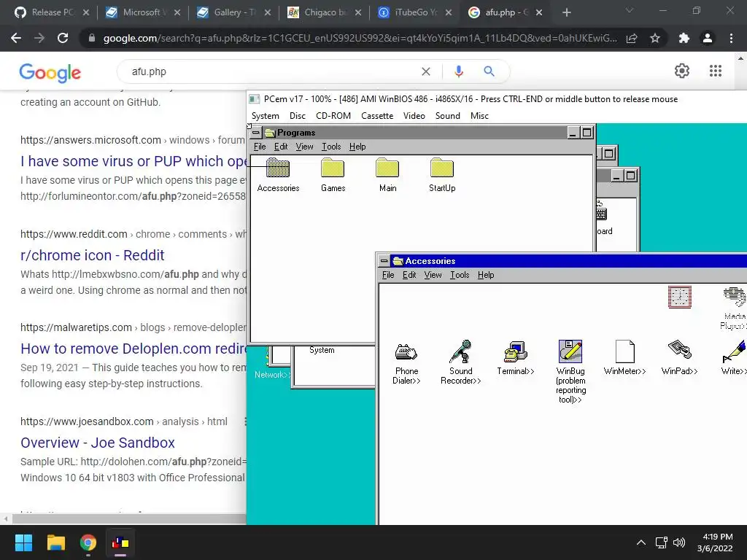Open the tab search dropdown arrow

[629, 10]
